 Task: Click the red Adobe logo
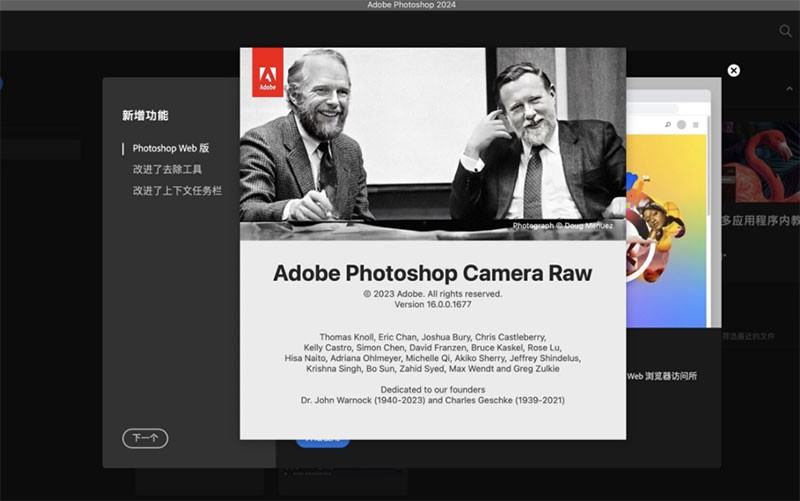[268, 72]
